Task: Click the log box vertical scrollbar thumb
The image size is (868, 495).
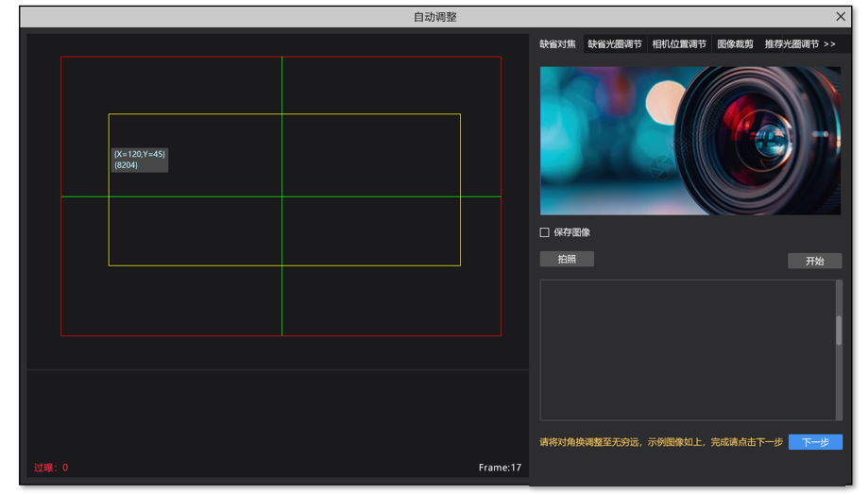Action: [839, 331]
